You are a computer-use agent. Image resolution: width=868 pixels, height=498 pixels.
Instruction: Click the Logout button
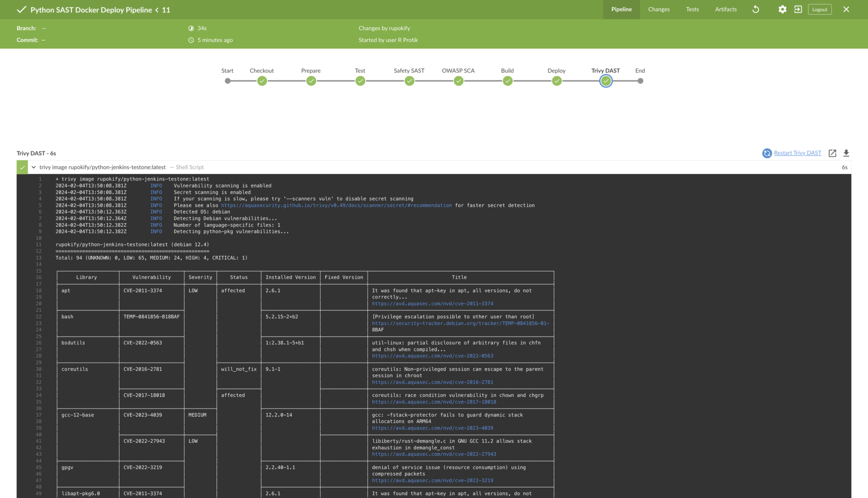tap(819, 9)
